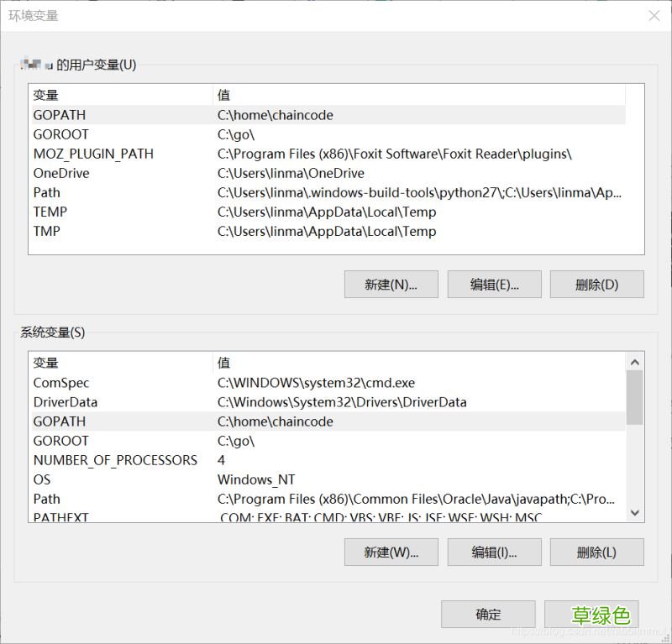This screenshot has height=644, width=672.
Task: Click the system variables scrollbar up arrow
Action: [634, 363]
